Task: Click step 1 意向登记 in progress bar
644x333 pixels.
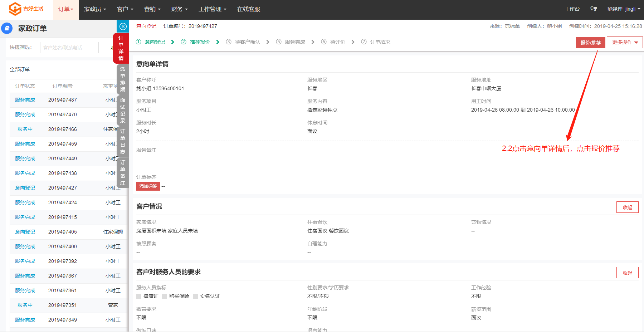Action: point(151,42)
